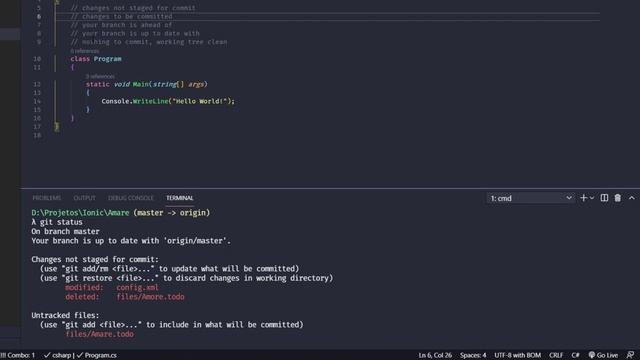Switch to the OUTPUT panel tab
Image resolution: width=640 pixels, height=360 pixels.
[x=84, y=198]
